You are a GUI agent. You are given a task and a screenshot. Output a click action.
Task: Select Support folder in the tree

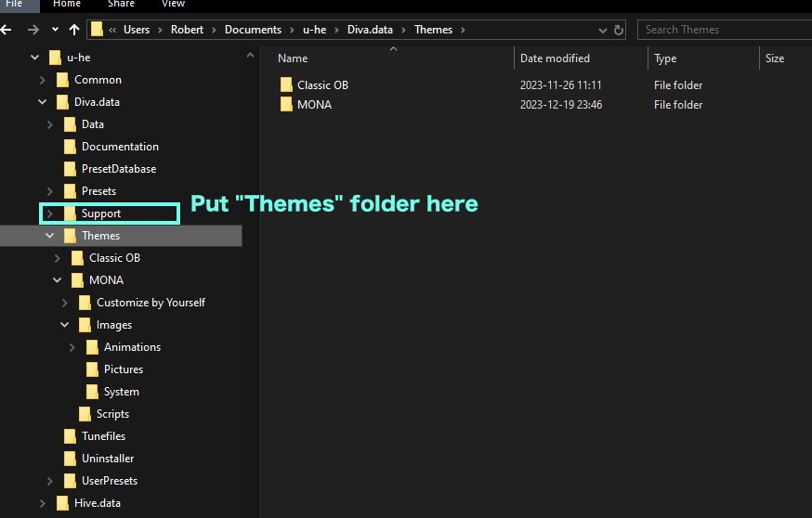[101, 214]
